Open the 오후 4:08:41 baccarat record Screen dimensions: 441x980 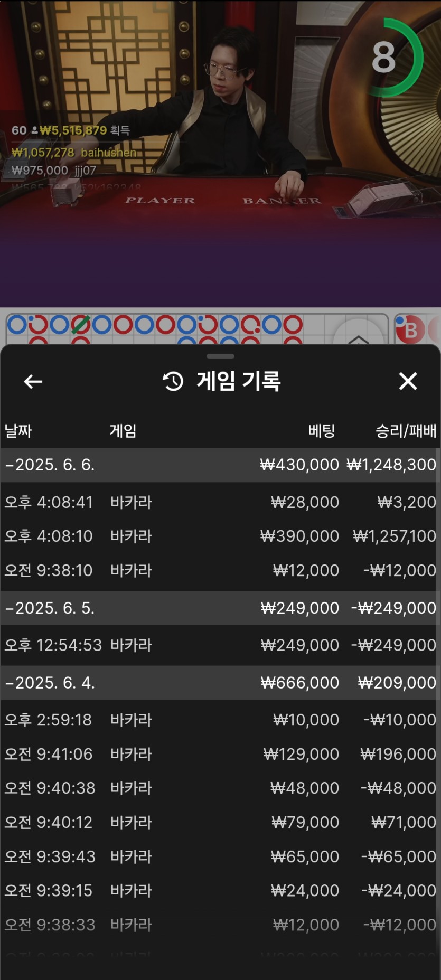[x=220, y=502]
